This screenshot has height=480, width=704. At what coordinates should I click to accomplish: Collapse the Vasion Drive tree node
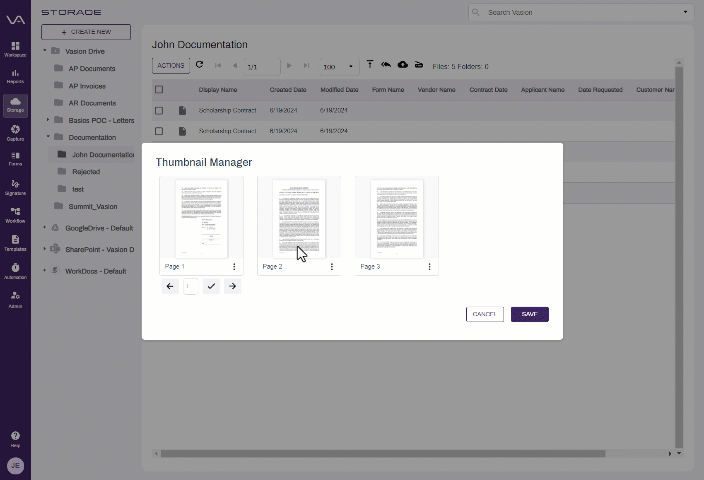coord(45,50)
